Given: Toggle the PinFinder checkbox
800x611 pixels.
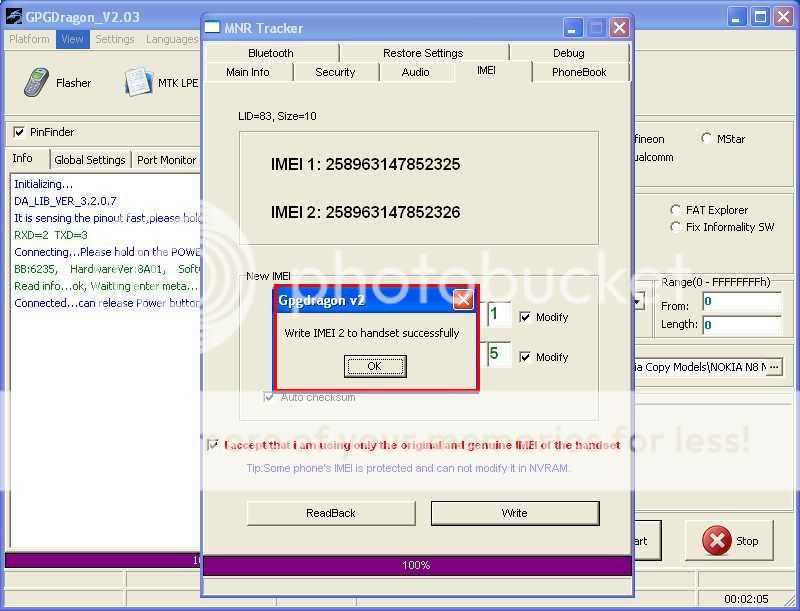Looking at the screenshot, I should [19, 132].
